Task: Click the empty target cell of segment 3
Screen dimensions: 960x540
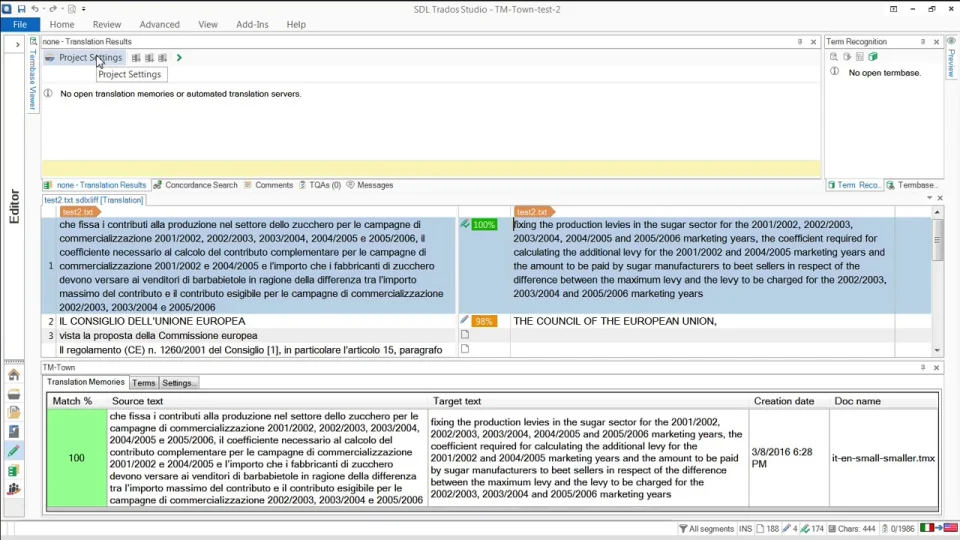Action: pos(702,336)
